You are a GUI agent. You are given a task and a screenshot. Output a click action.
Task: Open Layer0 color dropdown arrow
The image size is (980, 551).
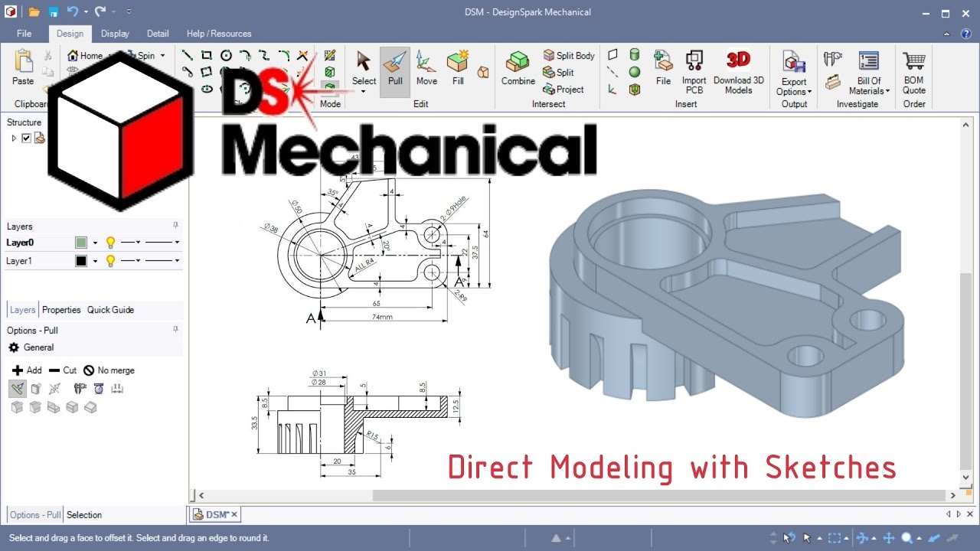pos(96,243)
